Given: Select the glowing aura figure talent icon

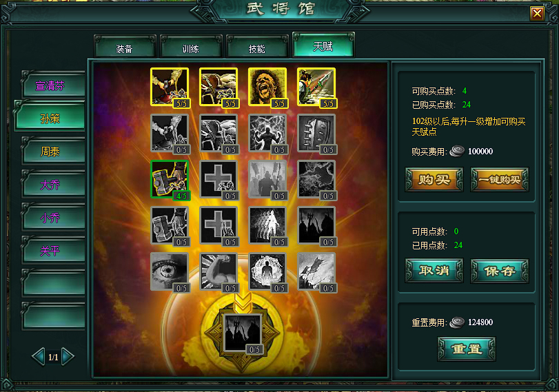Looking at the screenshot, I should (x=267, y=272).
